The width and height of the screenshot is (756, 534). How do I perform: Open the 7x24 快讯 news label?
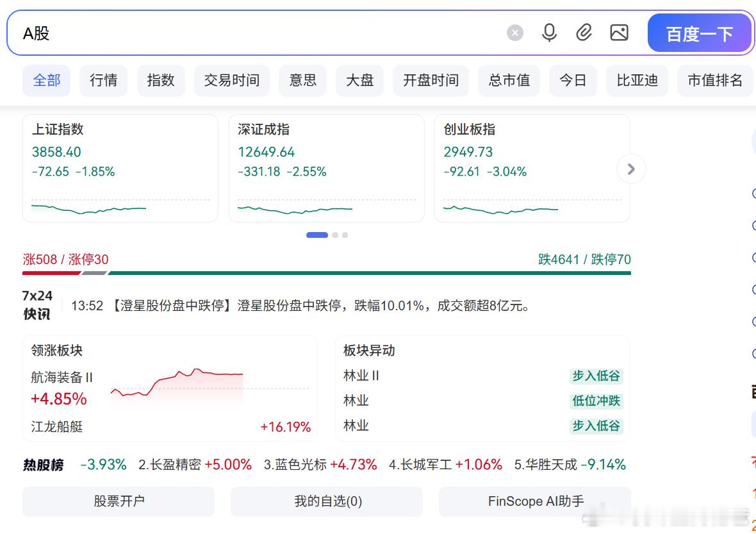coord(37,305)
